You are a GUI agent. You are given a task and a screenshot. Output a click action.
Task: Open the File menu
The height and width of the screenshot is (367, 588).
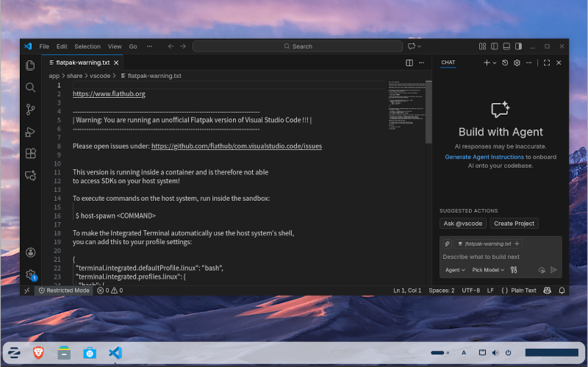44,46
